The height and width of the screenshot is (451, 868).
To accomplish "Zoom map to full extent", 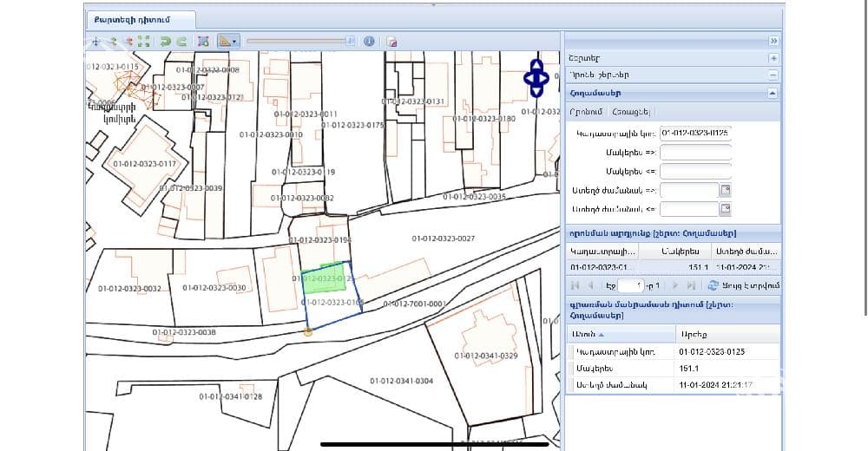I will 144,42.
